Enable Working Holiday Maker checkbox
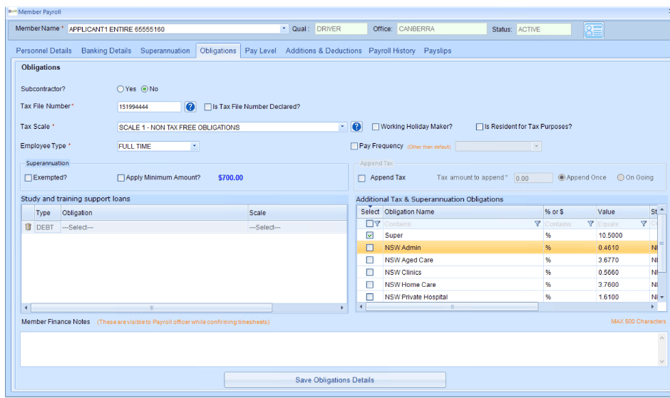The image size is (670, 398). tap(375, 127)
